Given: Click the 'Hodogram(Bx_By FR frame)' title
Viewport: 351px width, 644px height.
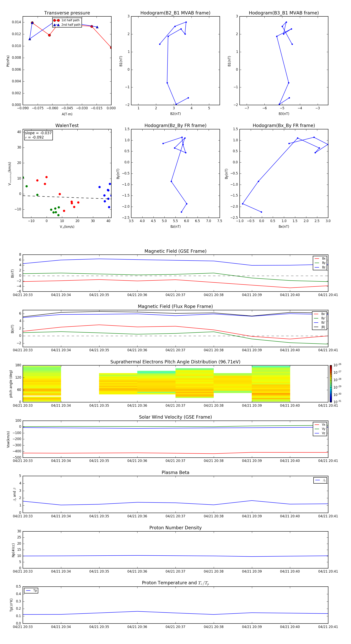Looking at the screenshot, I should (284, 125).
